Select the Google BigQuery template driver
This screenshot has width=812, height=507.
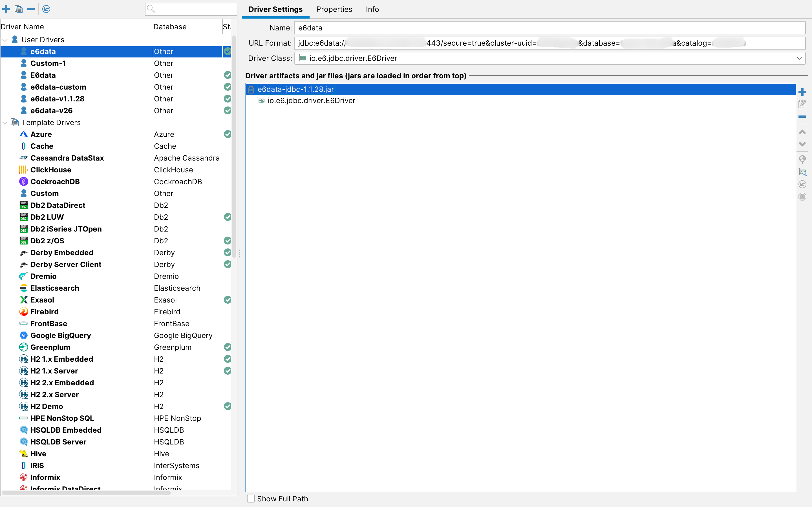tap(60, 335)
